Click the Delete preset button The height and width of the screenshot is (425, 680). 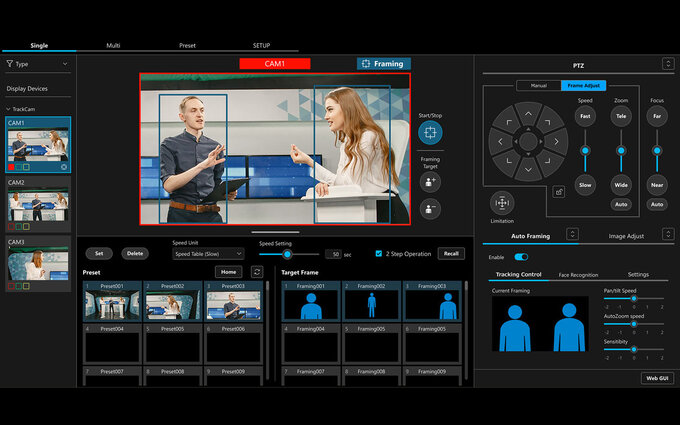pyautogui.click(x=135, y=254)
